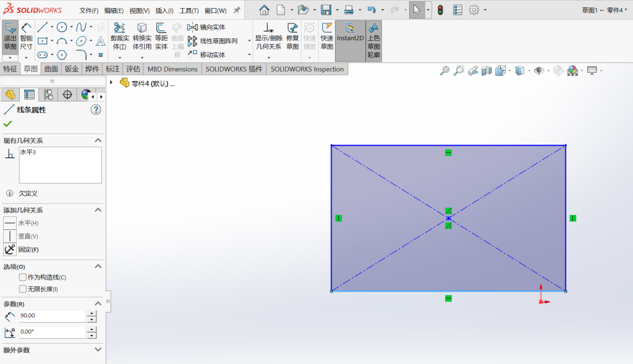Screen dimensions: 633x364
Task: Click the Convert Entities (转换实体引用) icon
Action: coord(142,36)
